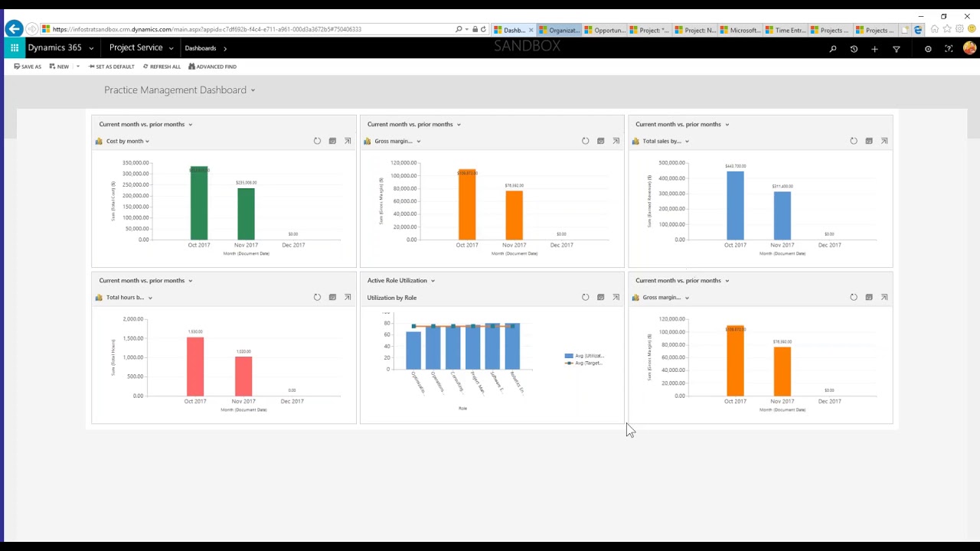Click ADVANCED FIND command
The height and width of the screenshot is (551, 980).
point(212,67)
